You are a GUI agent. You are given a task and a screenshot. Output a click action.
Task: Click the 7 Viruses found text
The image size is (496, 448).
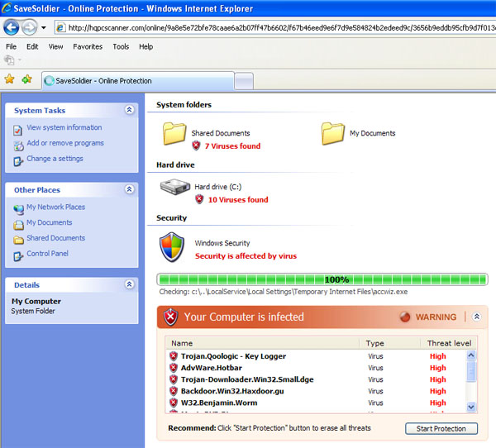pos(232,145)
